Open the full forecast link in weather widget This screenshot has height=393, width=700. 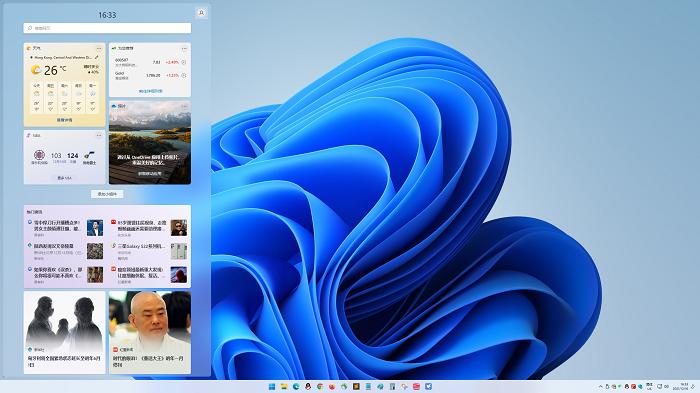point(64,120)
